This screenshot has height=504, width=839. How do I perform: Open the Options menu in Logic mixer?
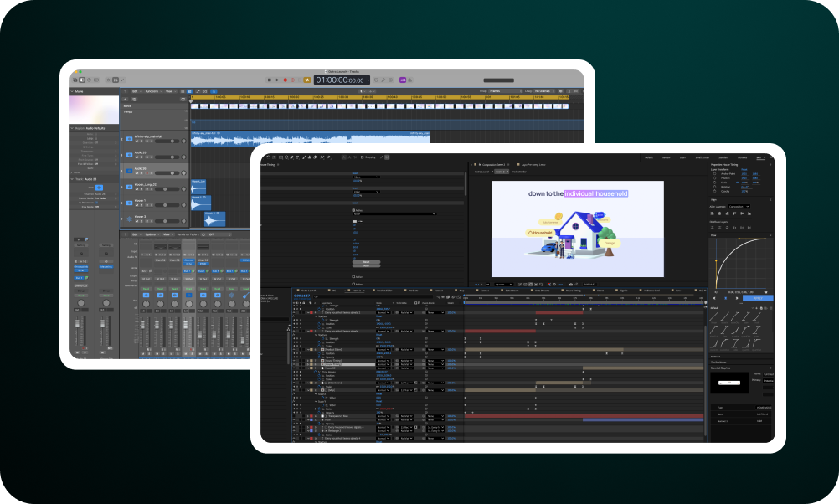click(152, 234)
